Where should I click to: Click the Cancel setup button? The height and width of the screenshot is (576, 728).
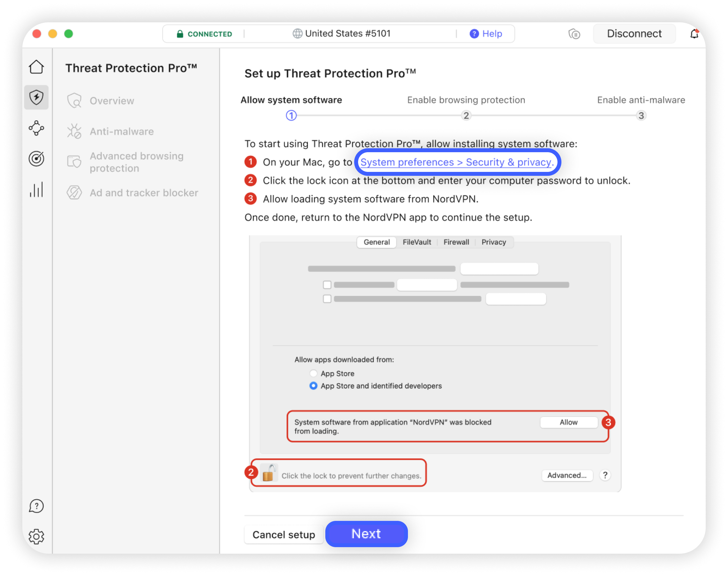(284, 535)
